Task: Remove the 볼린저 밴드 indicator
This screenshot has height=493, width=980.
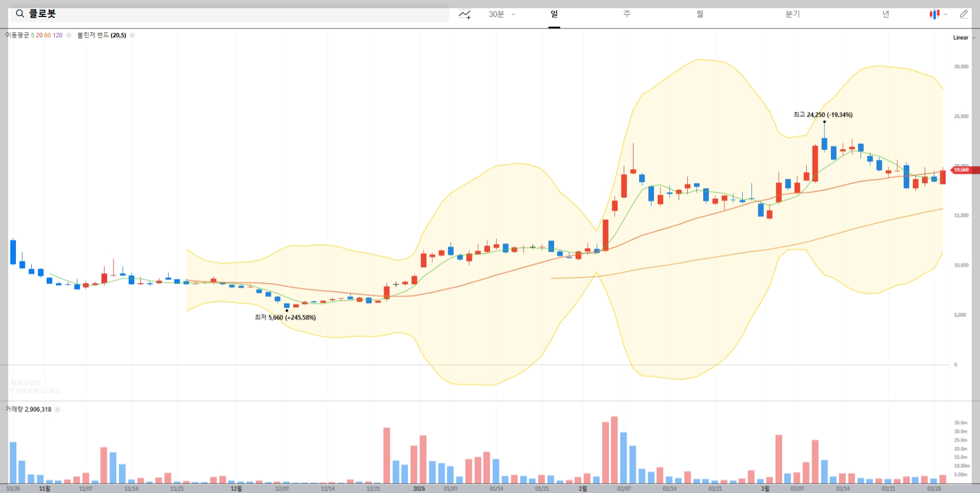Action: point(132,35)
